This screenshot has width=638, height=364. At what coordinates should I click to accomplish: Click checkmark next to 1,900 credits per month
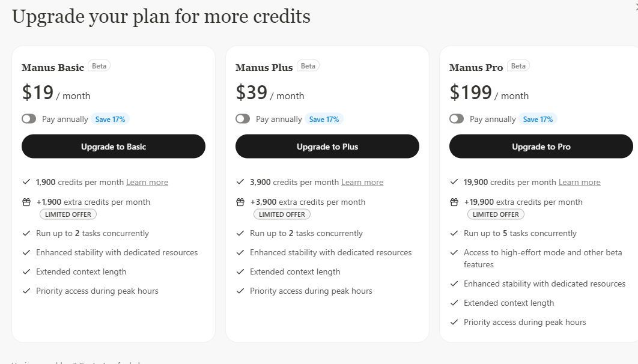click(26, 182)
